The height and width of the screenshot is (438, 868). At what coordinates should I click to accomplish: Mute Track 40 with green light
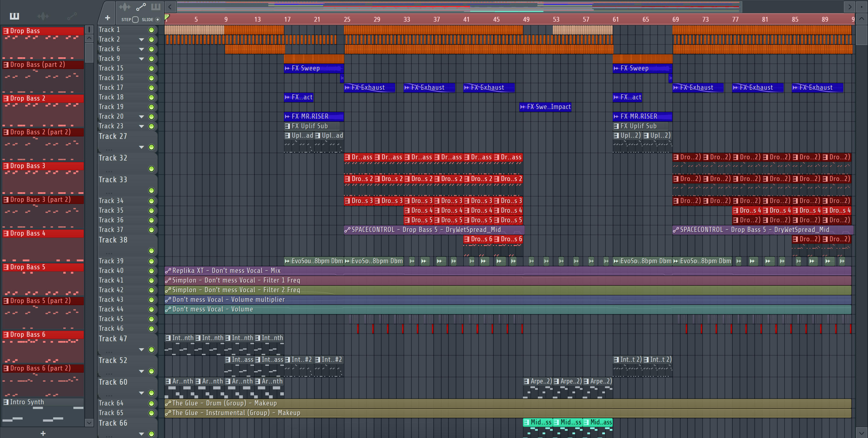tap(152, 271)
